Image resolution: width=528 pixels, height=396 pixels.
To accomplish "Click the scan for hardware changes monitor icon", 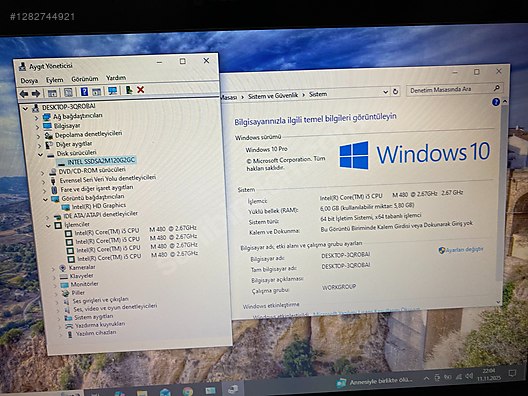I will coord(112,91).
